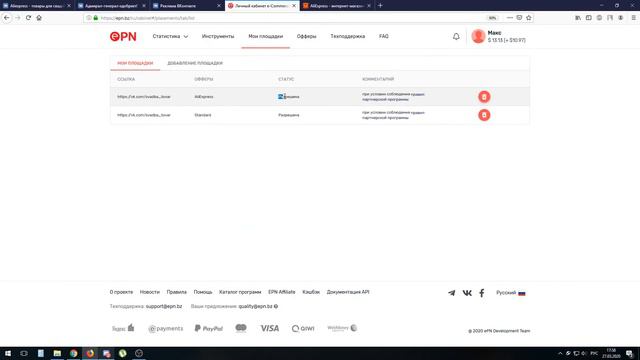Click the Разрешена status in Standard row
640x360 pixels.
(x=289, y=115)
